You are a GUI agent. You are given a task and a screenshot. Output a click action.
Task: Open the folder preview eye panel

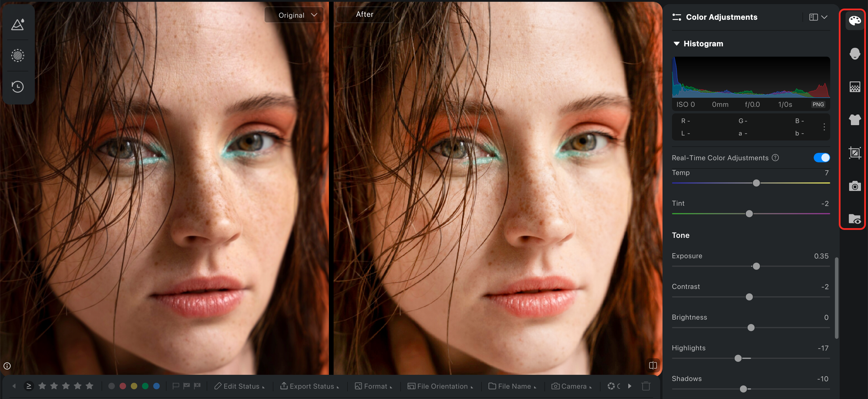click(854, 219)
